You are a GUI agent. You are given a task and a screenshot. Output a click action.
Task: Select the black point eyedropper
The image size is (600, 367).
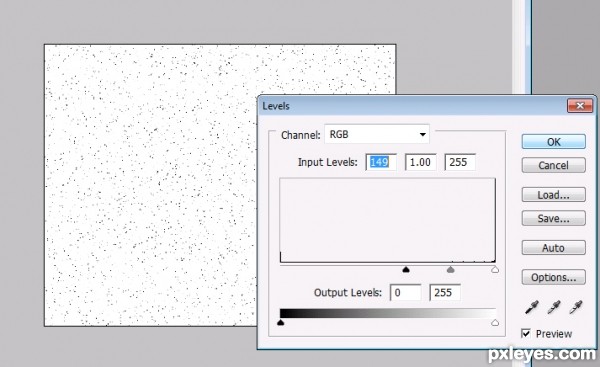pos(532,307)
